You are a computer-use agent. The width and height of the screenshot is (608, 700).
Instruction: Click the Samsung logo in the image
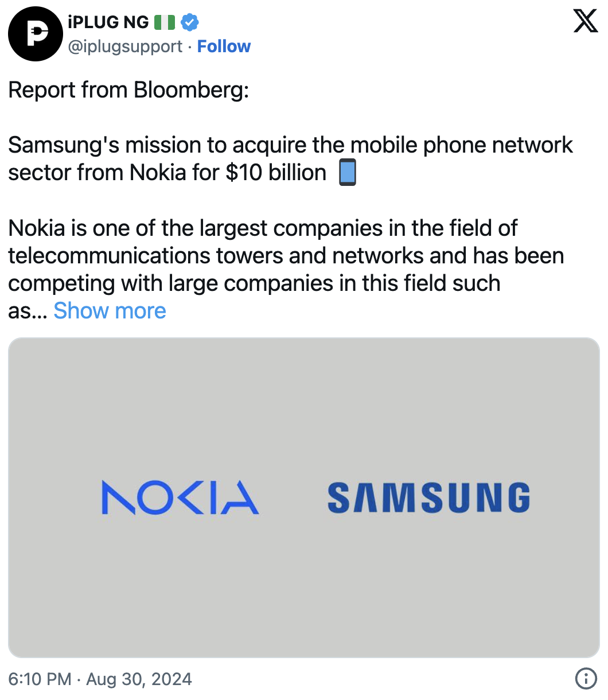click(x=428, y=497)
